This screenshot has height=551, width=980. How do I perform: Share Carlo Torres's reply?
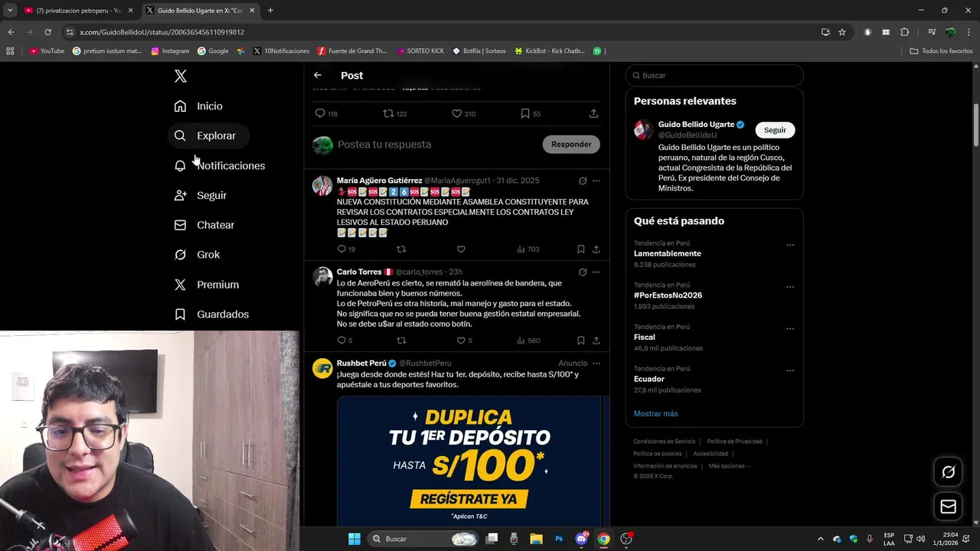tap(596, 341)
